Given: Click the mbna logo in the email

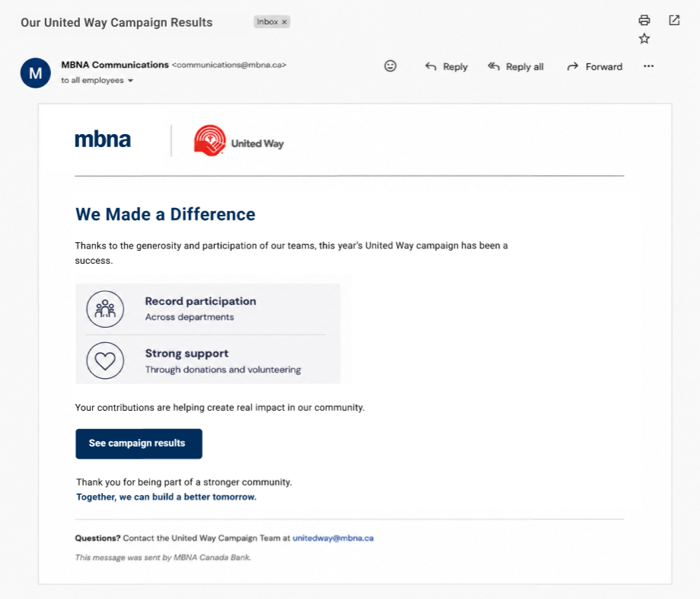Looking at the screenshot, I should pos(103,139).
